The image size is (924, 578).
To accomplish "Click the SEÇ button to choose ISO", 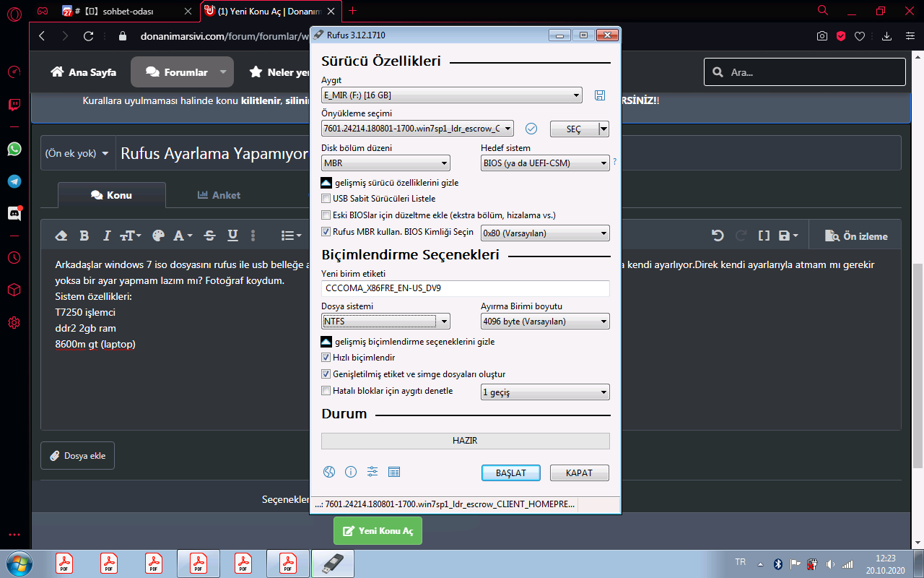I will (574, 129).
